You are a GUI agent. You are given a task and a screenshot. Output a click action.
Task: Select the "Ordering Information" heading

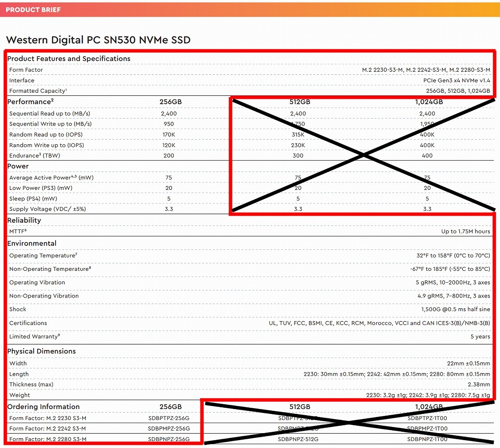tap(43, 407)
